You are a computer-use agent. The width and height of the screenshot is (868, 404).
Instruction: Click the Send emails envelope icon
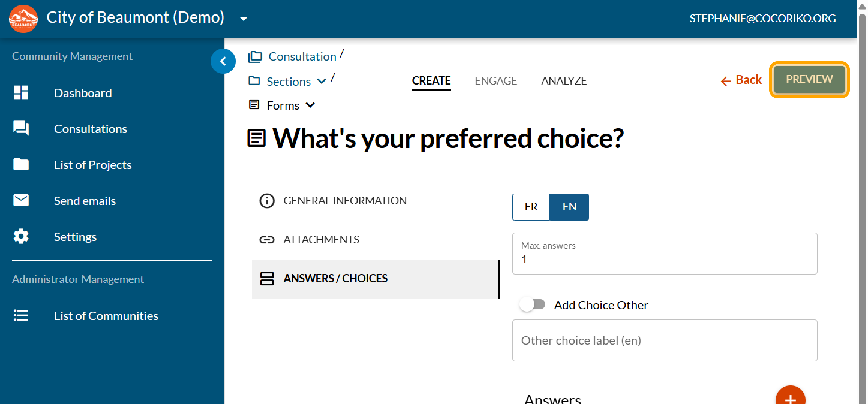[x=21, y=200]
